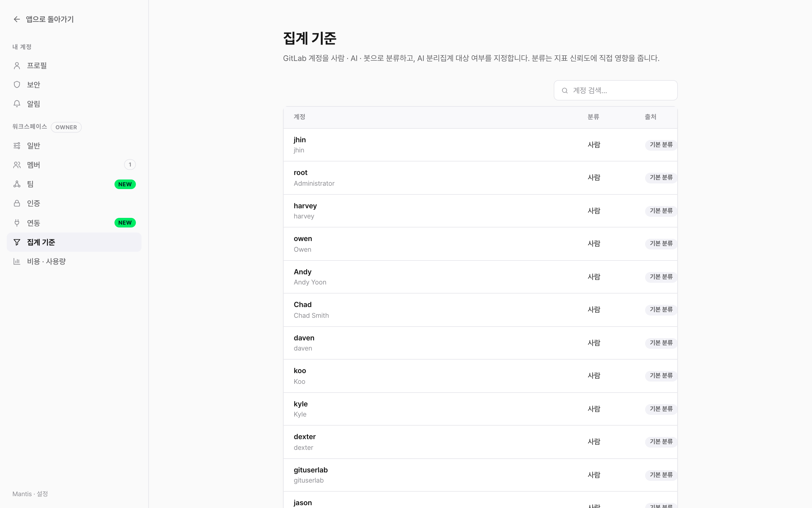
Task: Click the 집계 기준 funnel icon
Action: pos(17,242)
